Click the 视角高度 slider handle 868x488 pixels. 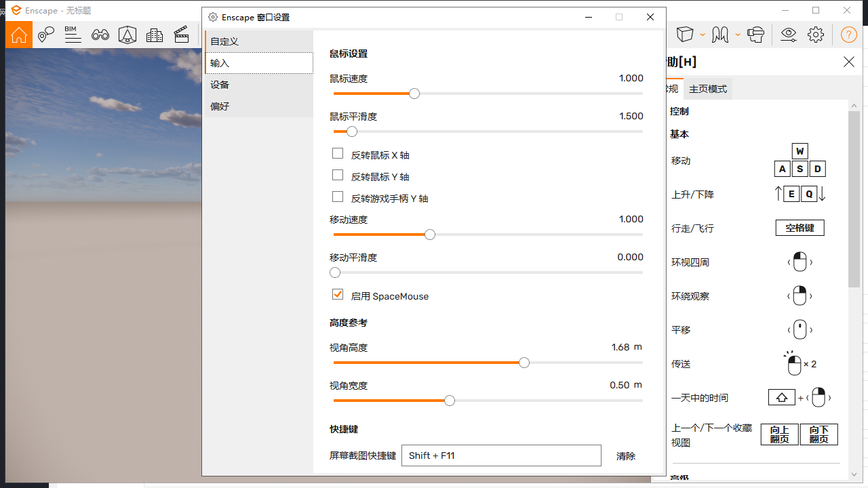pos(524,363)
